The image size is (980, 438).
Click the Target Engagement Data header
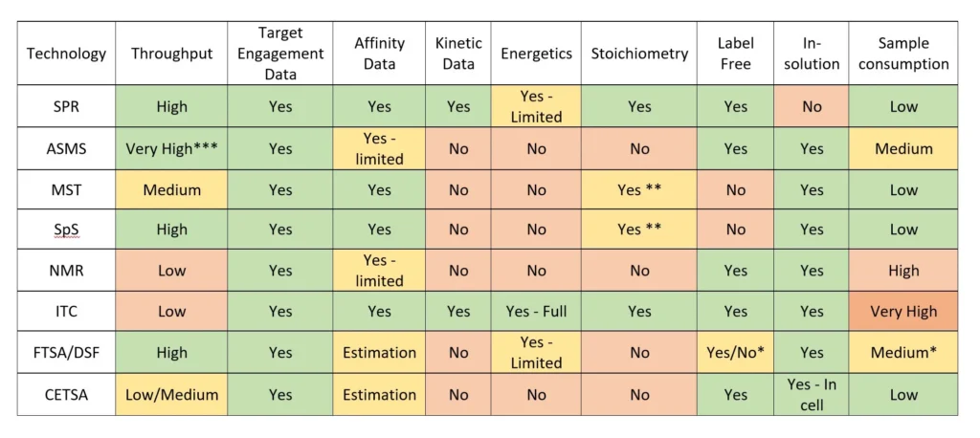280,54
